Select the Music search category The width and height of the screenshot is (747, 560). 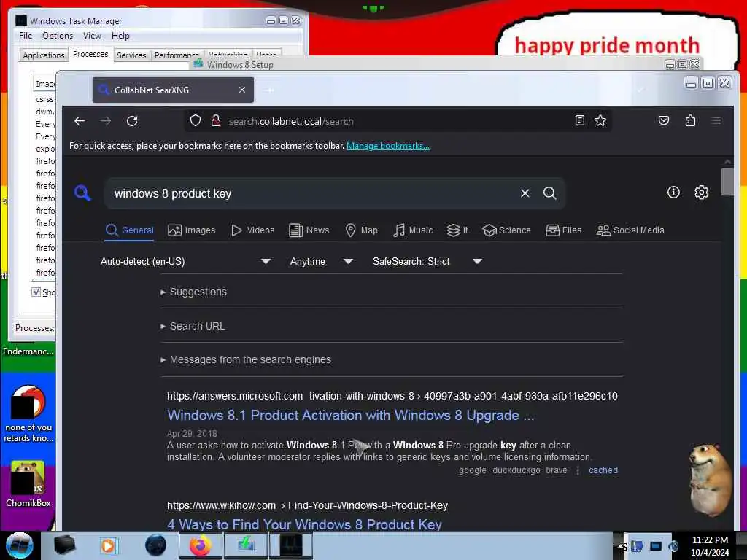pos(413,230)
